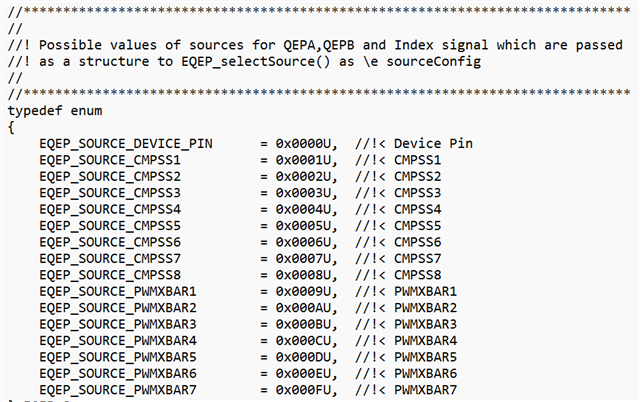The height and width of the screenshot is (402, 640).
Task: Click the typedef enum keyword line
Action: point(53,111)
